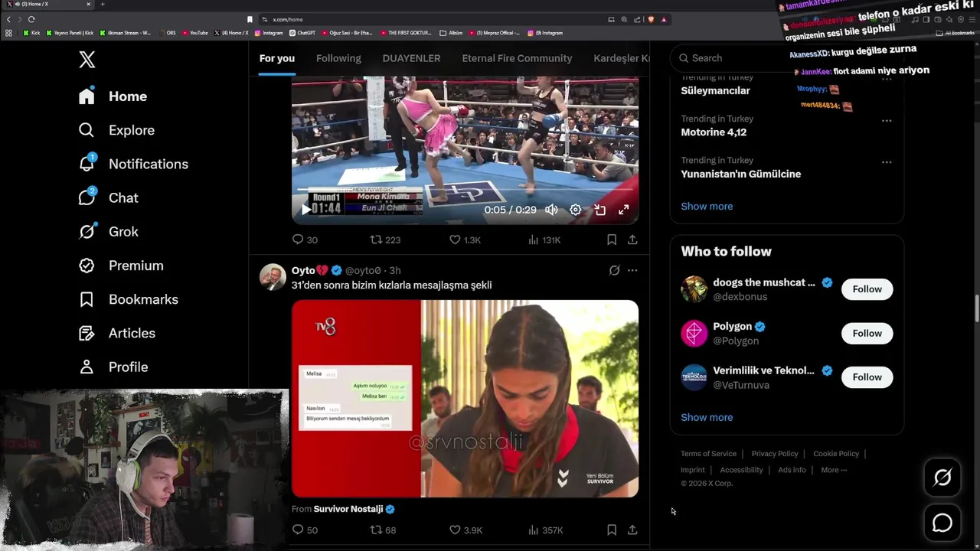Open the ChatGPT bookmark in bookmarks bar
The image size is (980, 551).
tap(302, 33)
